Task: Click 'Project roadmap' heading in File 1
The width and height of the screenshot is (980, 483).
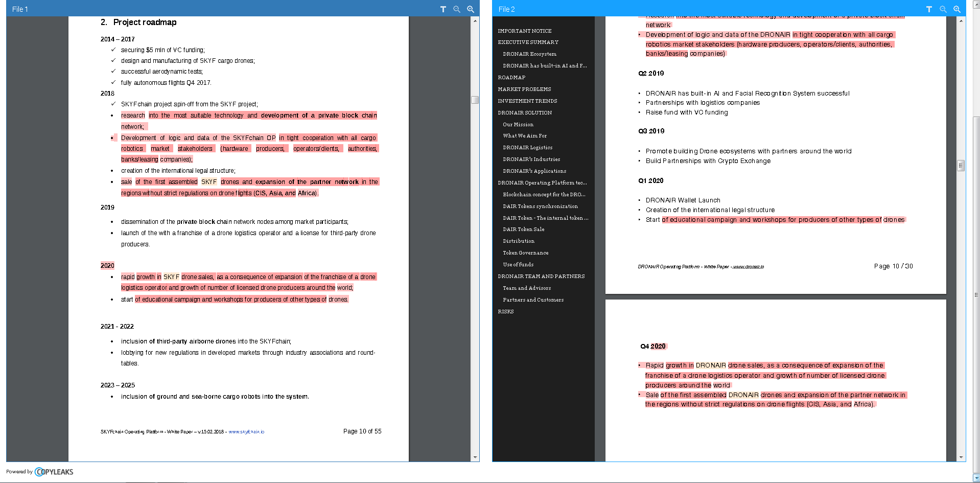Action: (145, 22)
